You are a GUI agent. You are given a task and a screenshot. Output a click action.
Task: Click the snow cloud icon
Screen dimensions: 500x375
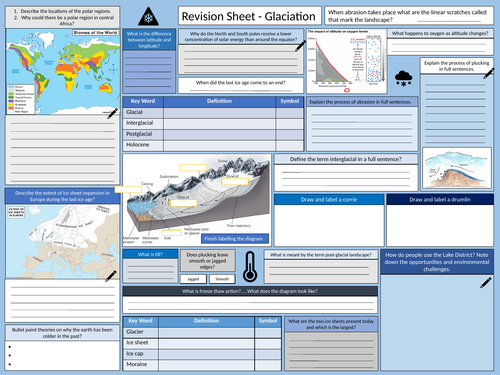point(403,79)
